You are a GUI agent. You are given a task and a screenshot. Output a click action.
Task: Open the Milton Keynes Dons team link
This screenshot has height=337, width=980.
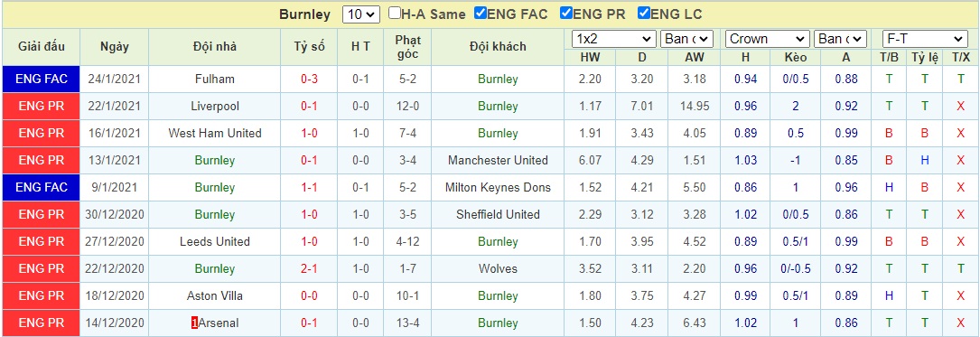point(498,188)
